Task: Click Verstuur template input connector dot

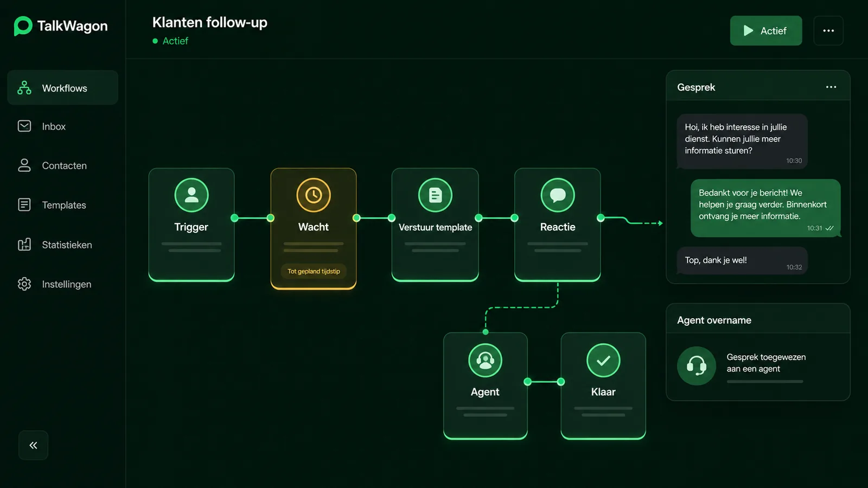Action: click(x=392, y=218)
